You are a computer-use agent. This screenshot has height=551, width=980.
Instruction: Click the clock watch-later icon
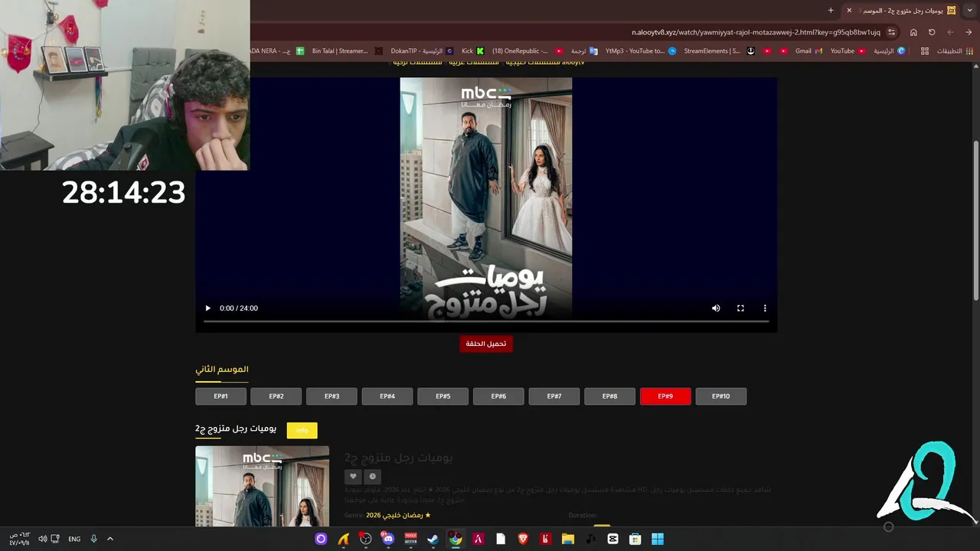[x=372, y=476]
